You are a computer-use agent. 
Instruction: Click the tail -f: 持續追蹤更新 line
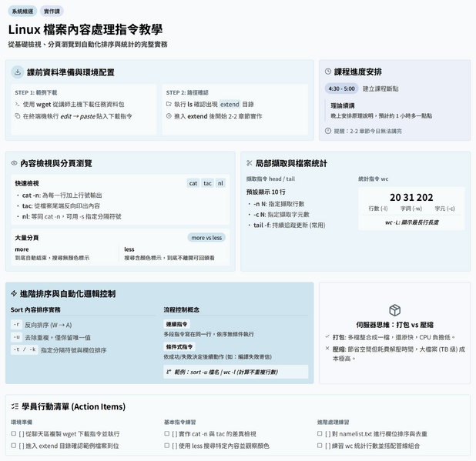click(x=290, y=225)
